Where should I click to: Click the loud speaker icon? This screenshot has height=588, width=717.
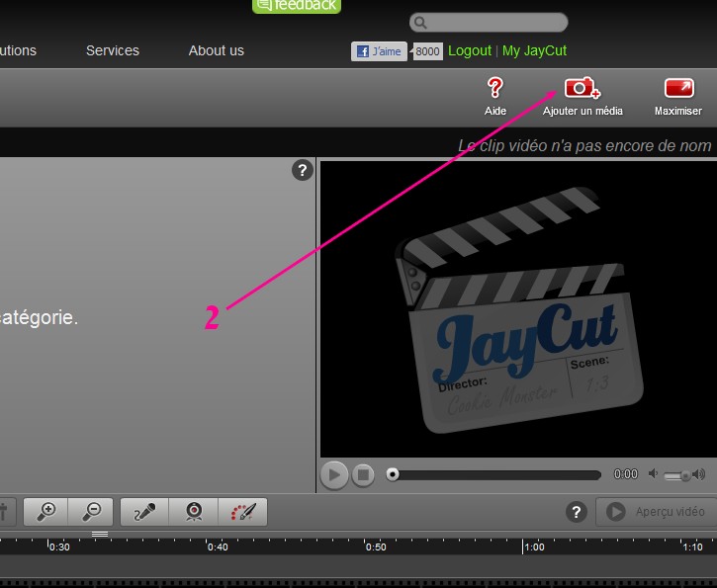click(x=699, y=474)
